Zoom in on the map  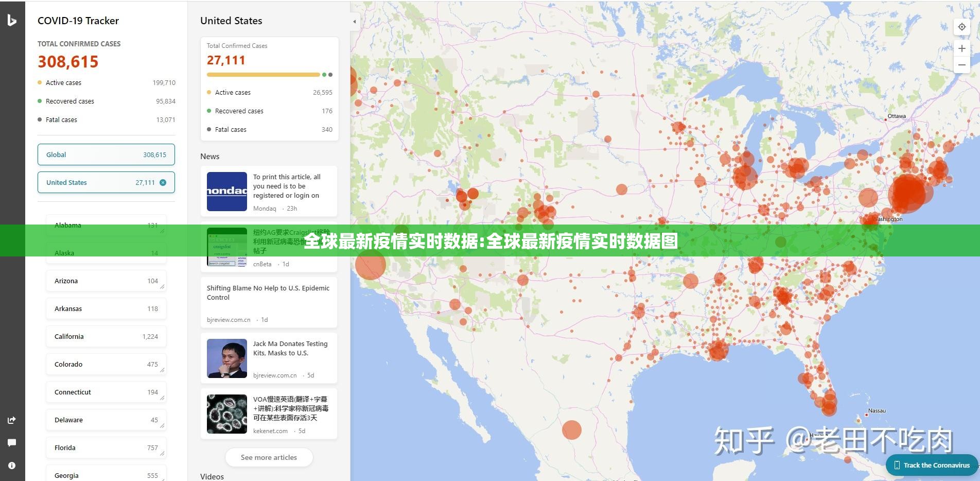pos(961,48)
